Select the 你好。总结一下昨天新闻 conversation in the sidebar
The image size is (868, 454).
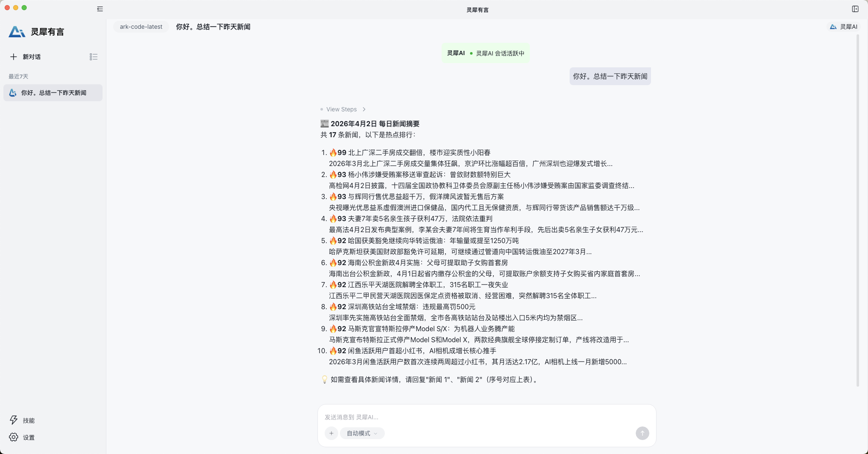[x=53, y=93]
